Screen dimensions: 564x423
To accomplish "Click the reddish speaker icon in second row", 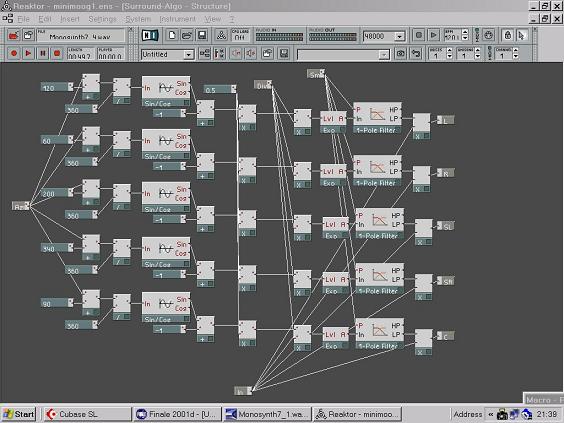I will click(251, 54).
